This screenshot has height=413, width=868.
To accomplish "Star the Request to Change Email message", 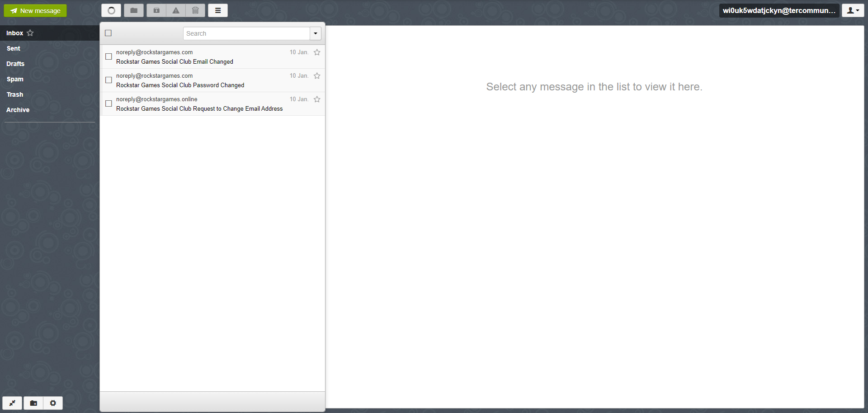I will point(317,99).
